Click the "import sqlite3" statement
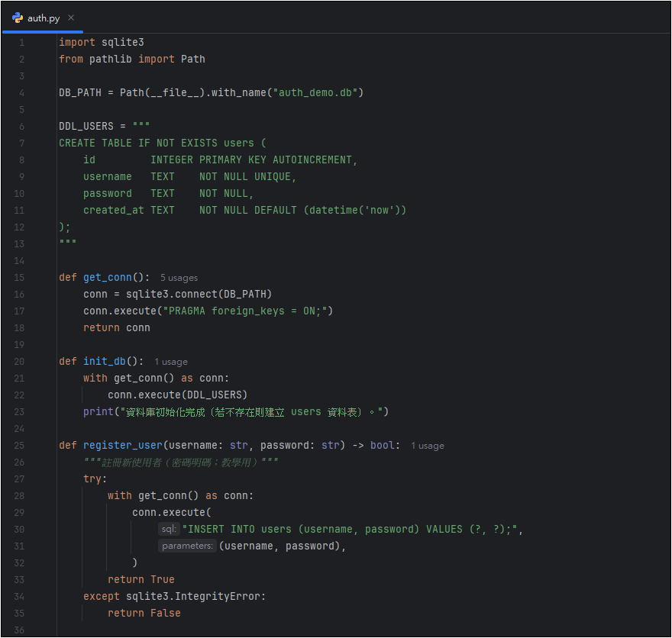Image resolution: width=672 pixels, height=638 pixels. tap(101, 43)
